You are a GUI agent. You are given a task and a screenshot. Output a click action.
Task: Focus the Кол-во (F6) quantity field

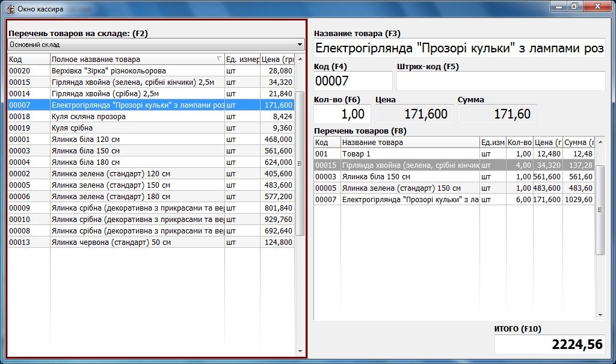click(x=342, y=114)
